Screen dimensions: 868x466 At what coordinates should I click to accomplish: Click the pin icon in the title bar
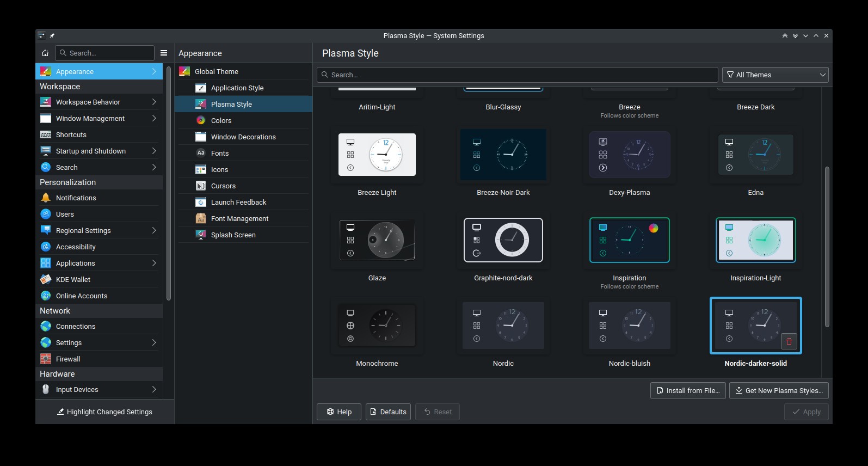[52, 36]
